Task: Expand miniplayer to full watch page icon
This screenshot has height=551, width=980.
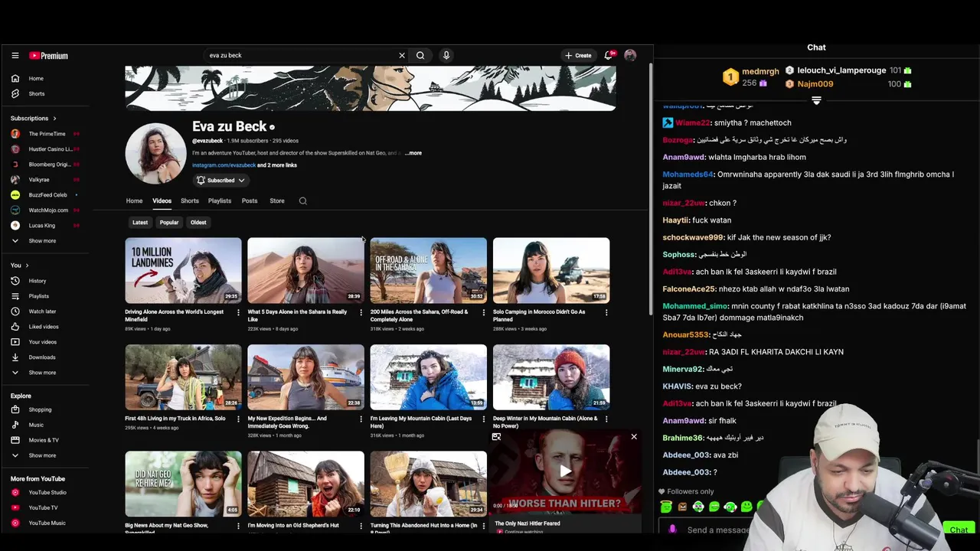Action: [x=496, y=437]
